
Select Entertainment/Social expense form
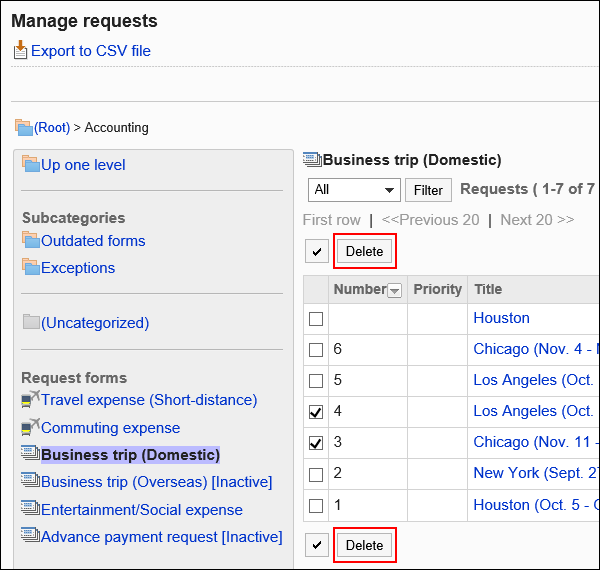point(142,510)
